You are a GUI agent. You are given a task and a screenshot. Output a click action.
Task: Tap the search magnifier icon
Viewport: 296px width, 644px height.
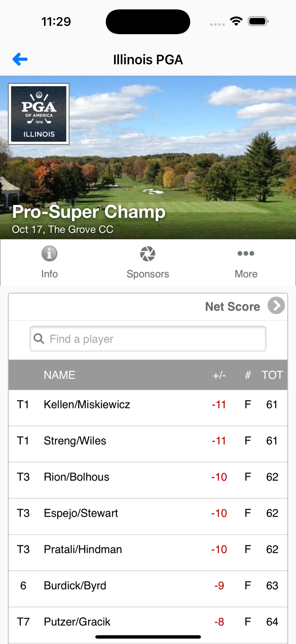click(39, 338)
